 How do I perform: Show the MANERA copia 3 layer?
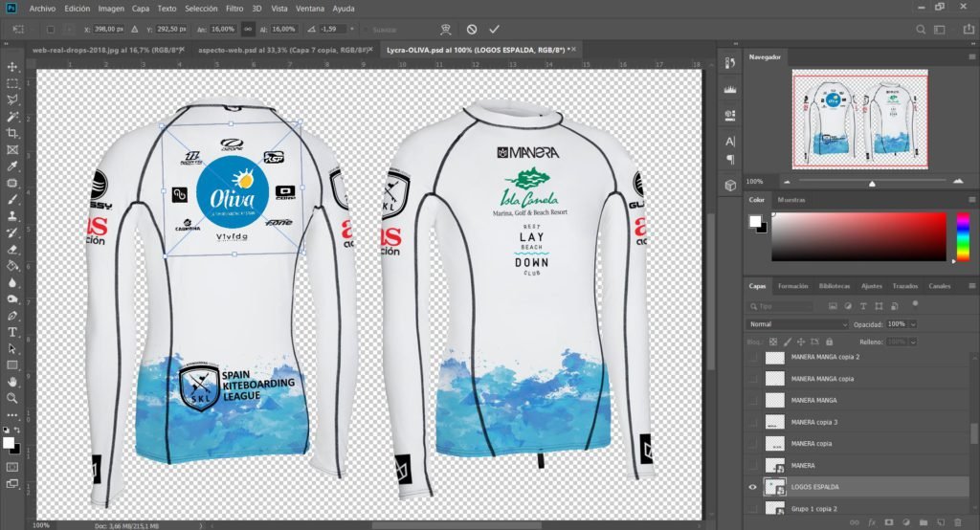752,422
